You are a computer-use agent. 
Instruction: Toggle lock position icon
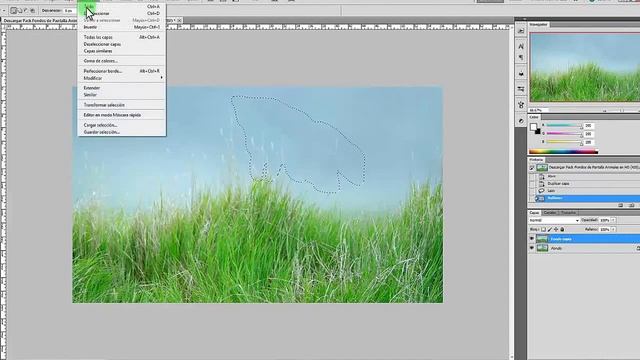[556, 229]
